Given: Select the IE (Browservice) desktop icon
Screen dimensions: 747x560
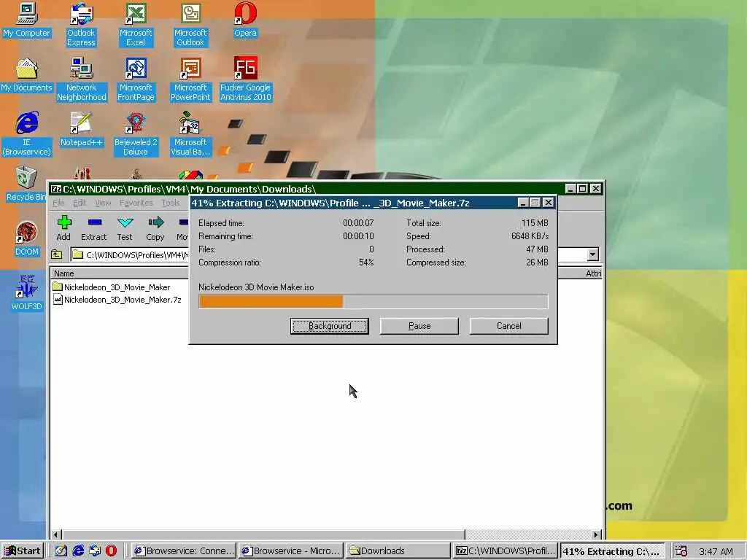Looking at the screenshot, I should coord(27,134).
